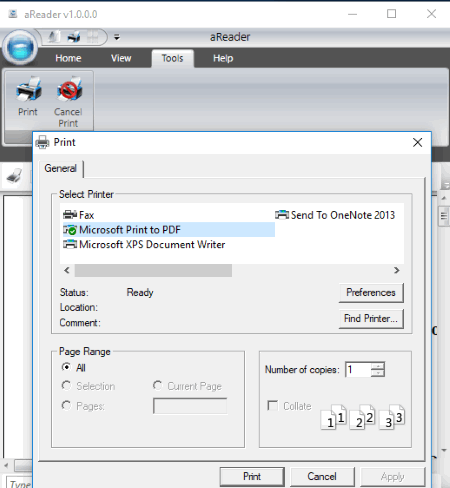Screen dimensions: 450x488
Task: Open the Customize Quick Access Toolbar arrow
Action: tap(117, 37)
